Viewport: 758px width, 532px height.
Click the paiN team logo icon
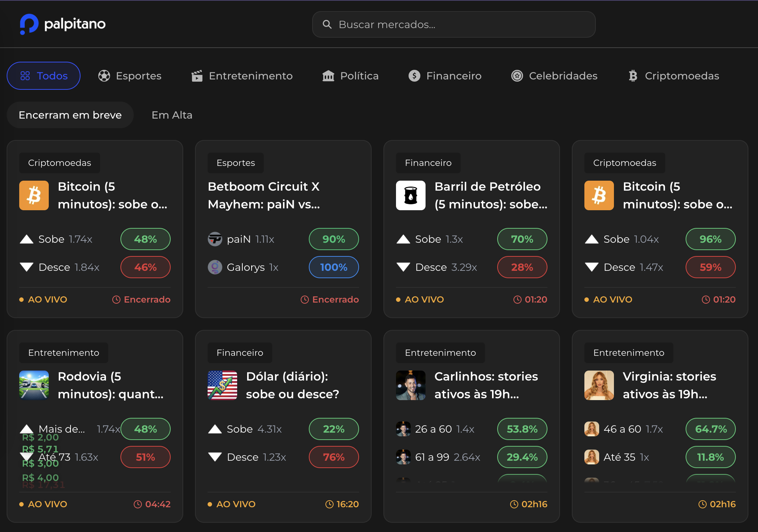[215, 239]
